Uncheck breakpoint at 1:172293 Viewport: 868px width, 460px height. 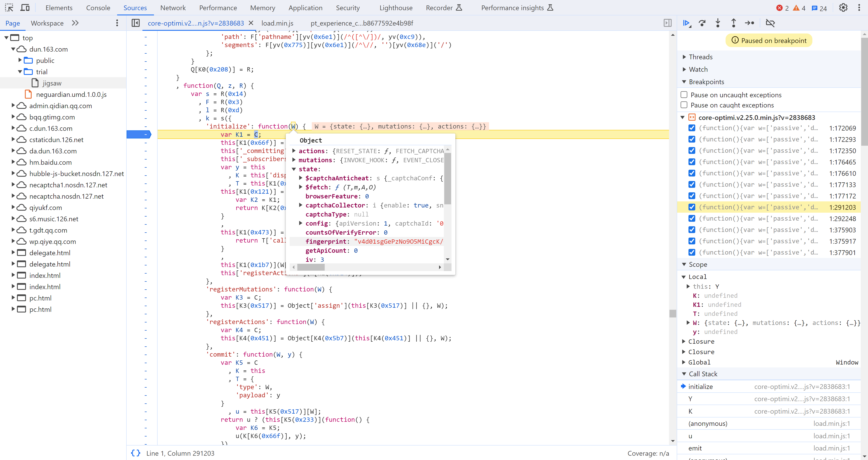pyautogui.click(x=692, y=139)
